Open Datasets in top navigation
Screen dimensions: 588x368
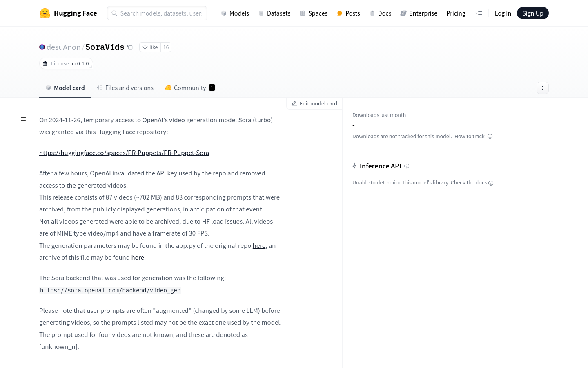pos(274,13)
